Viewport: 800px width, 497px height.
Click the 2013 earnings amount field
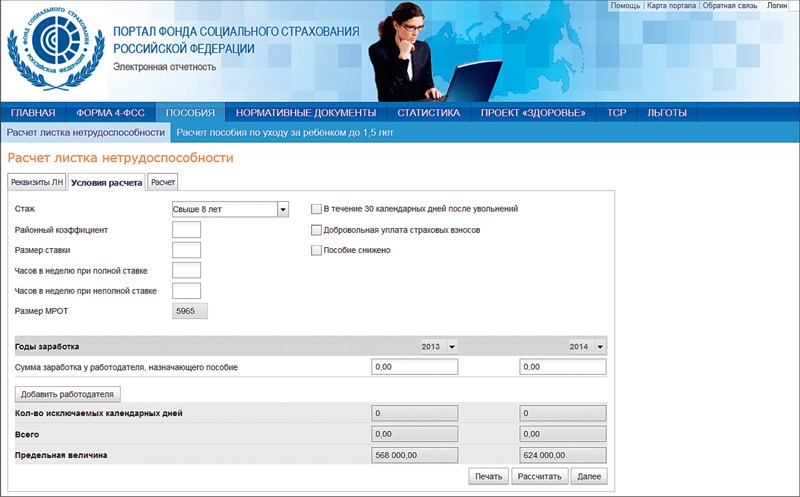pyautogui.click(x=414, y=367)
